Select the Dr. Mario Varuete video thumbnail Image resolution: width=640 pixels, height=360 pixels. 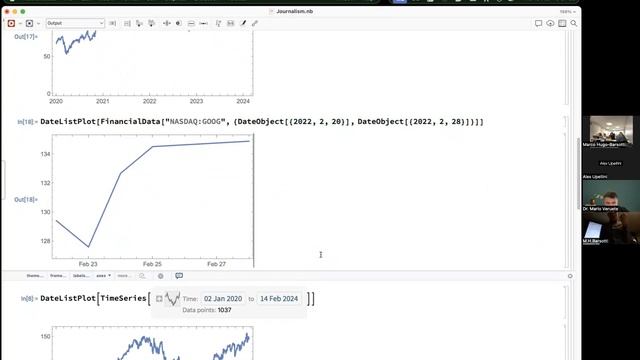tap(611, 196)
